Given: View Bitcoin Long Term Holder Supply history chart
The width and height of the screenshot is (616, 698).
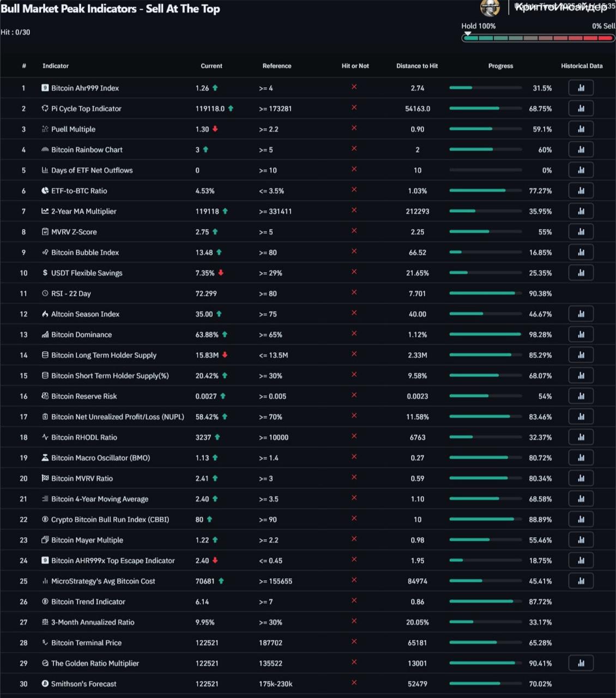Looking at the screenshot, I should (581, 355).
